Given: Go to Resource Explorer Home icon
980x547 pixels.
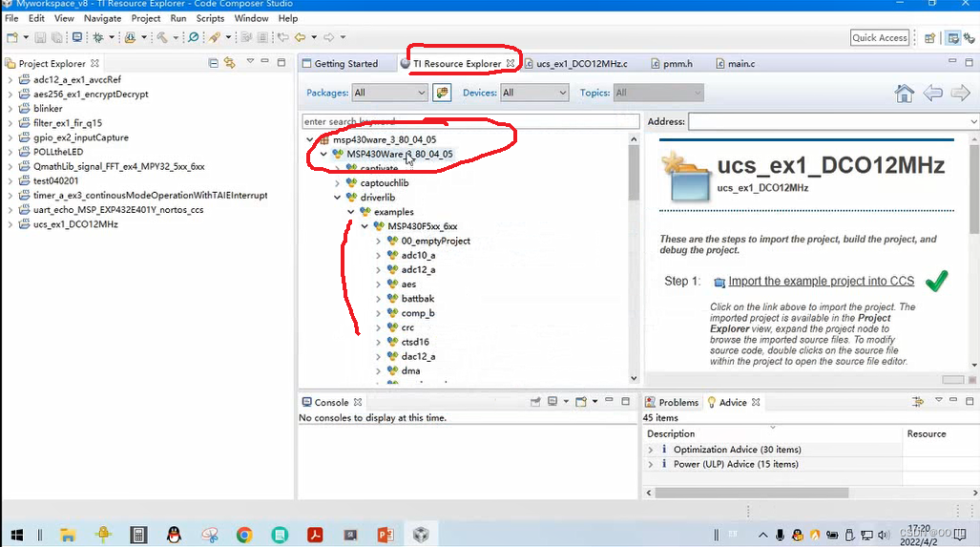Looking at the screenshot, I should pos(904,94).
